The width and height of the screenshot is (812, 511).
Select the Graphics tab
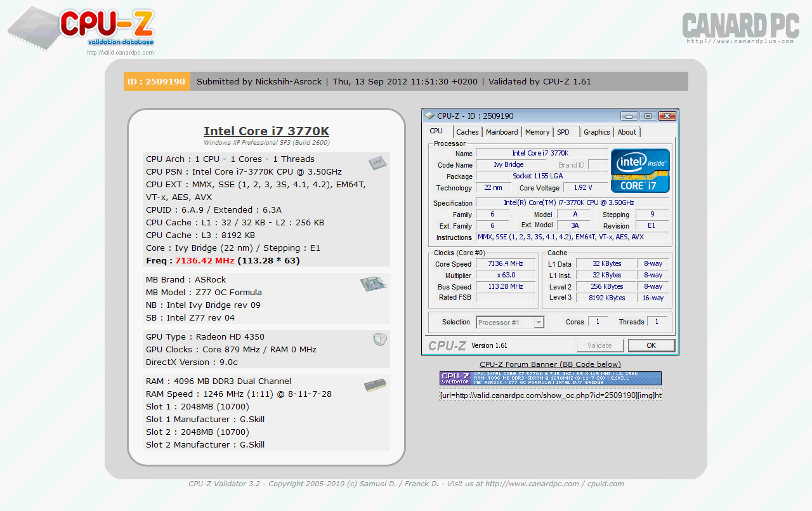pos(597,132)
